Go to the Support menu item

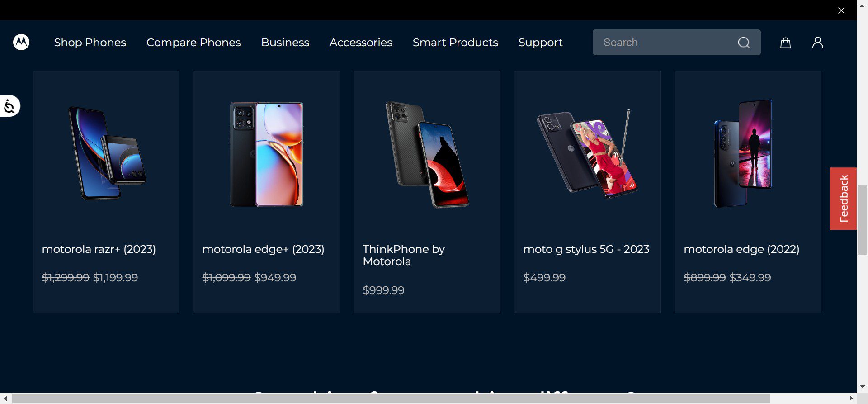(x=540, y=42)
